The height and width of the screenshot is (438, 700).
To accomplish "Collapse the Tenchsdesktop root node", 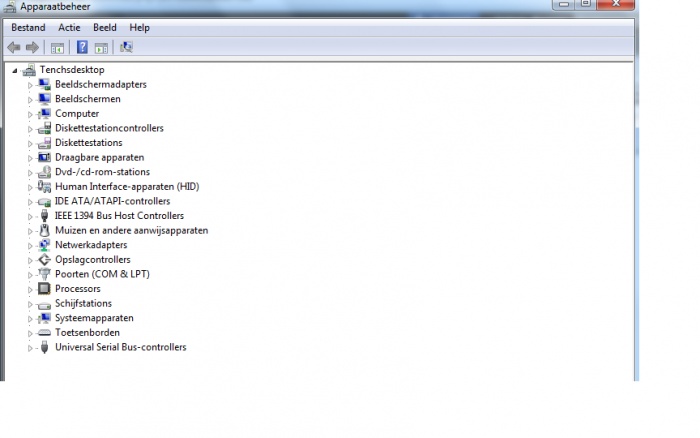I will (x=15, y=71).
